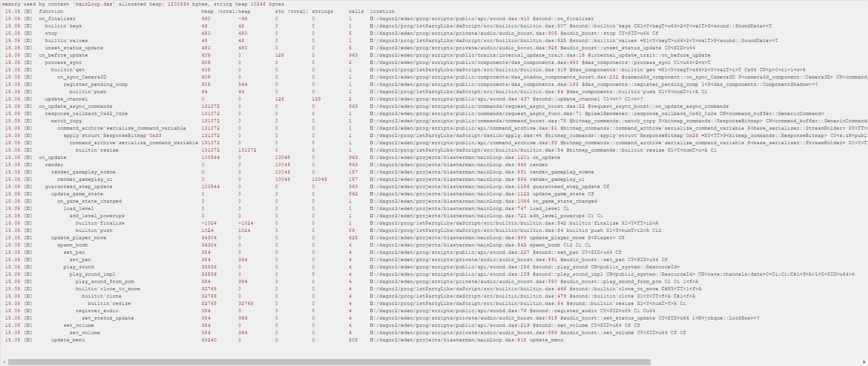The image size is (868, 366).
Task: Select the on_sync_Camera3D function entry
Action: 82,77
